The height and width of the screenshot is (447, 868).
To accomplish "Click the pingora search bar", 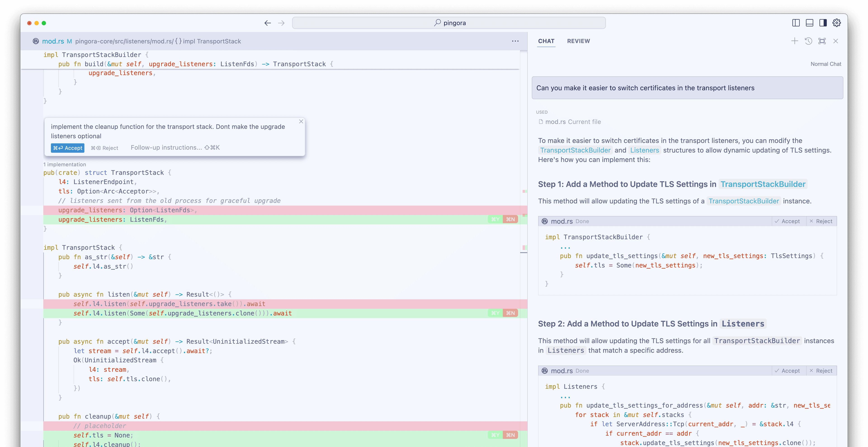I will 449,23.
